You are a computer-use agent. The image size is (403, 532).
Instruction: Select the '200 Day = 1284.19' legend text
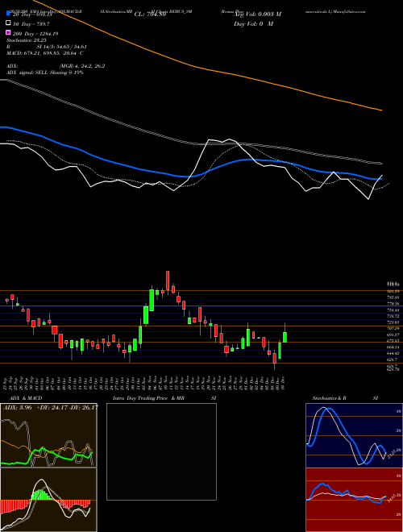[x=35, y=34]
